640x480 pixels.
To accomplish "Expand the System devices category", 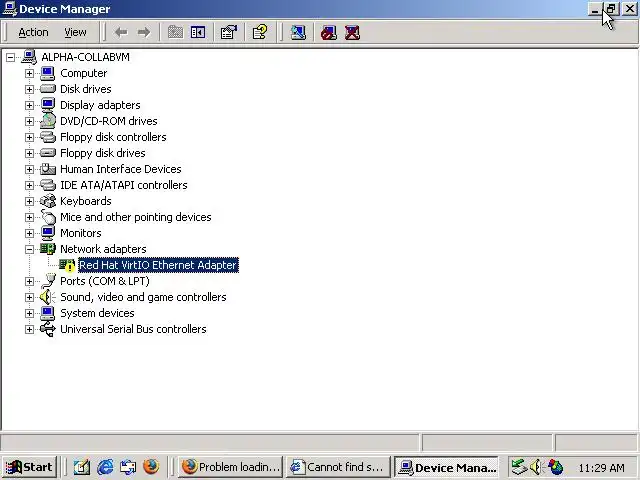I will click(x=29, y=313).
